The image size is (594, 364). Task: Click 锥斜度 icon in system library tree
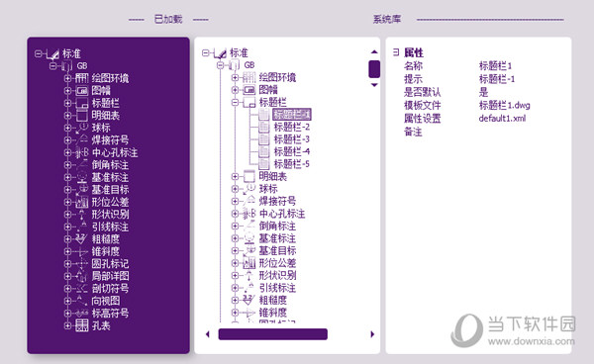pos(248,313)
